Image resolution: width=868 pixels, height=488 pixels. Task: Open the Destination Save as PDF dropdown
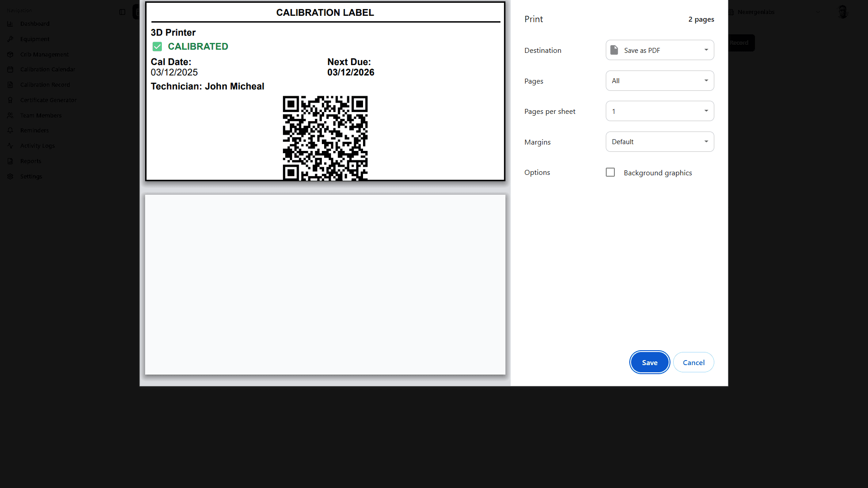(660, 50)
